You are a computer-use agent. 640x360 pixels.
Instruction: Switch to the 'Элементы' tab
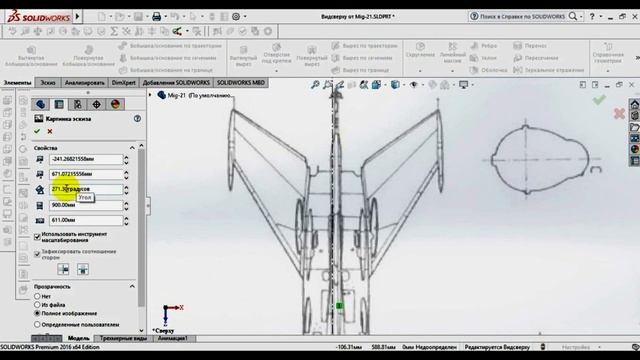pos(18,83)
